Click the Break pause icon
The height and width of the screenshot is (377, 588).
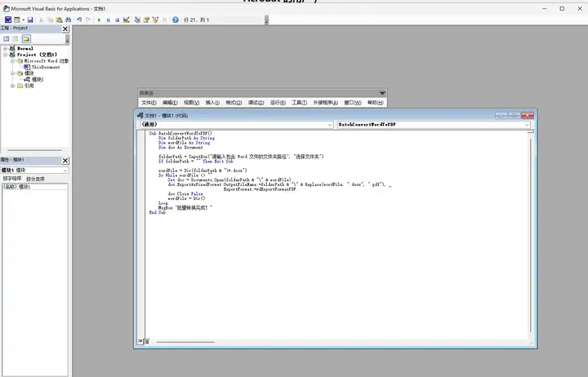108,20
